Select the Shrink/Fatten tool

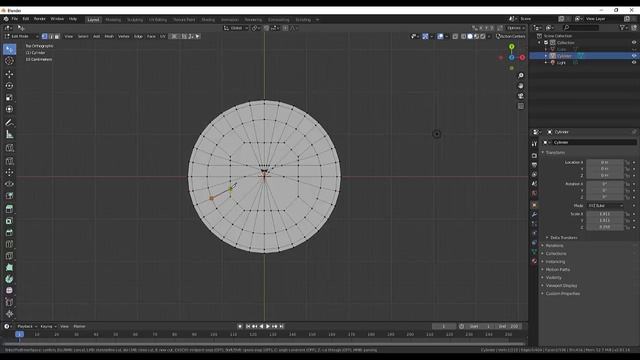click(9, 314)
